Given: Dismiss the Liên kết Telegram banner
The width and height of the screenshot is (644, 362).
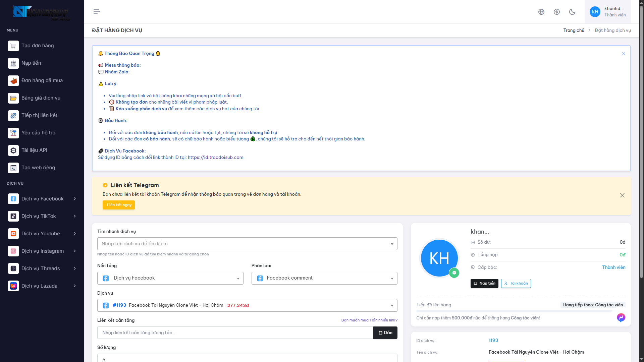Looking at the screenshot, I should pos(622,195).
